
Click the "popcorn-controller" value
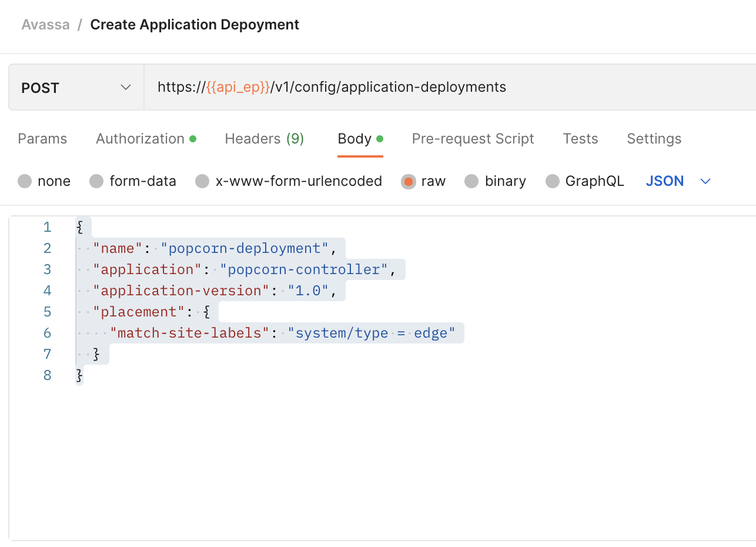pos(304,269)
